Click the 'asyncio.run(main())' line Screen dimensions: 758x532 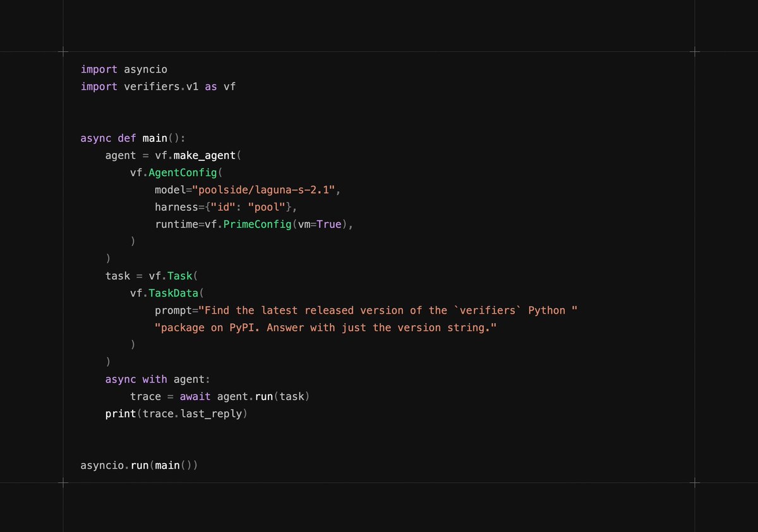(x=139, y=466)
